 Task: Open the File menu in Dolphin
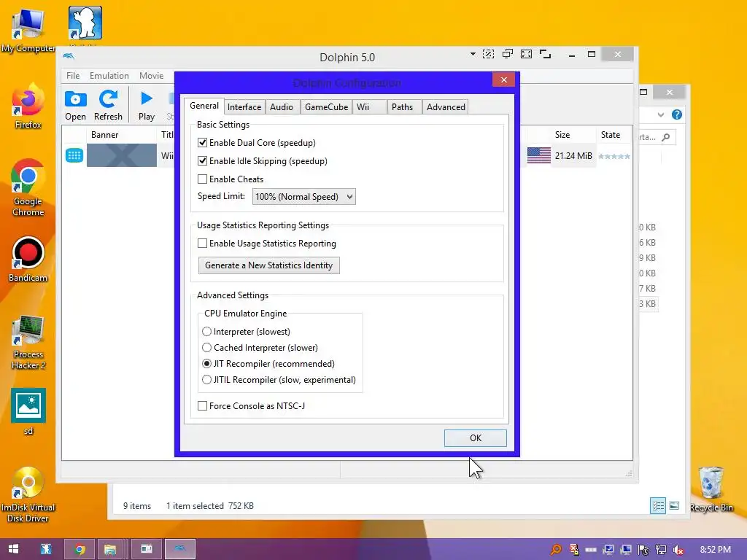point(73,76)
